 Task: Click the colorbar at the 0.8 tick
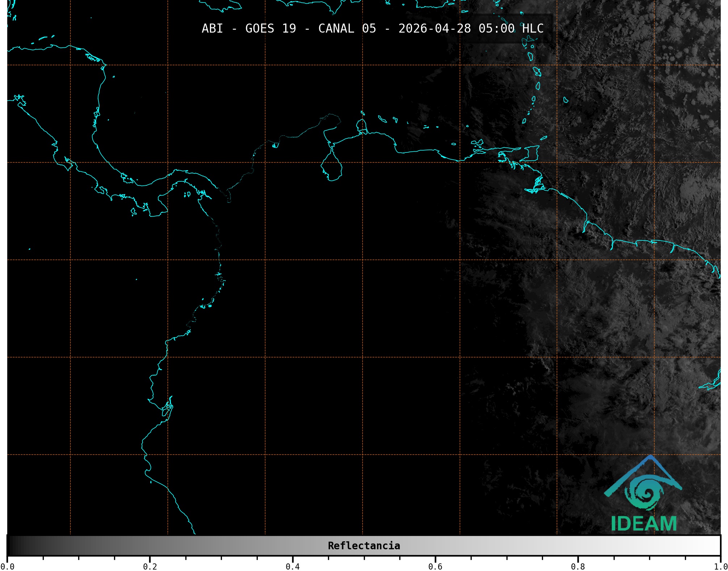[x=578, y=546]
